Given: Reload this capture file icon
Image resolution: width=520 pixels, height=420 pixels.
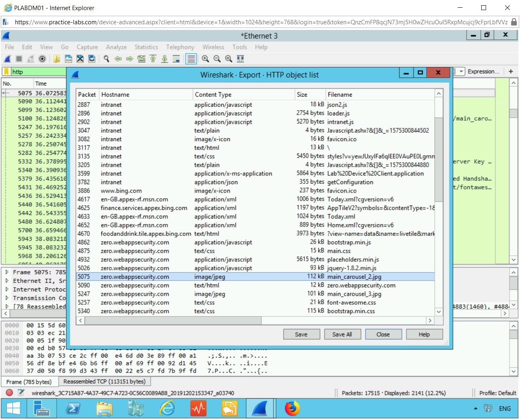Looking at the screenshot, I should [92, 59].
